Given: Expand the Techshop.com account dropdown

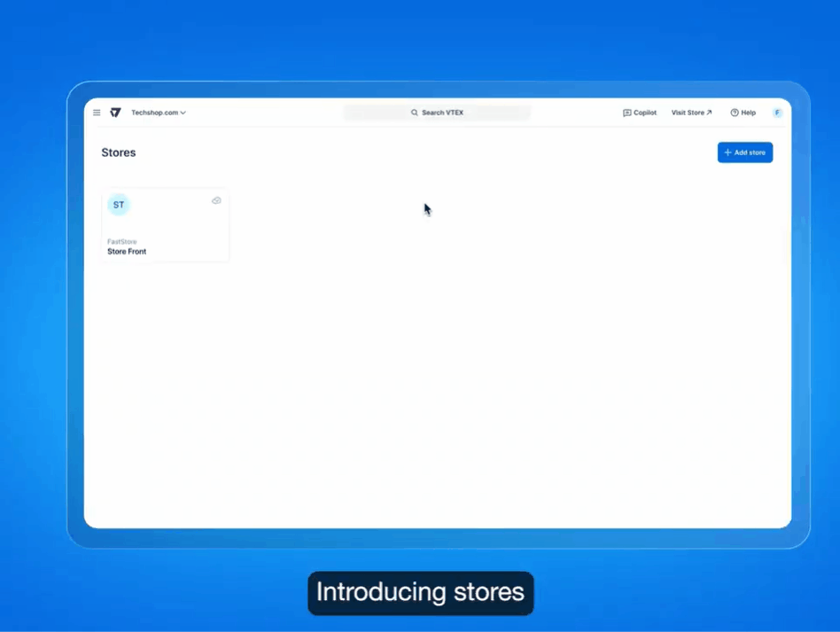Looking at the screenshot, I should coord(159,113).
